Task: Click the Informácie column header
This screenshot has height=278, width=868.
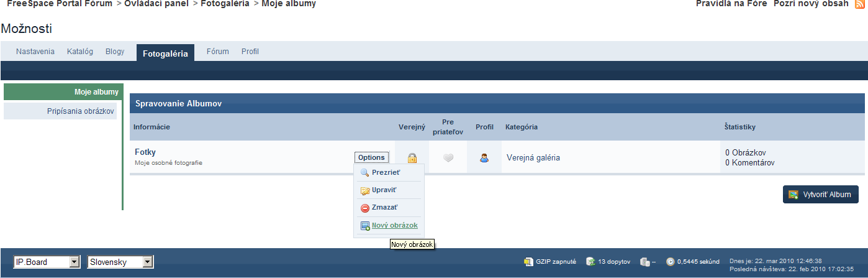Action: pos(151,127)
